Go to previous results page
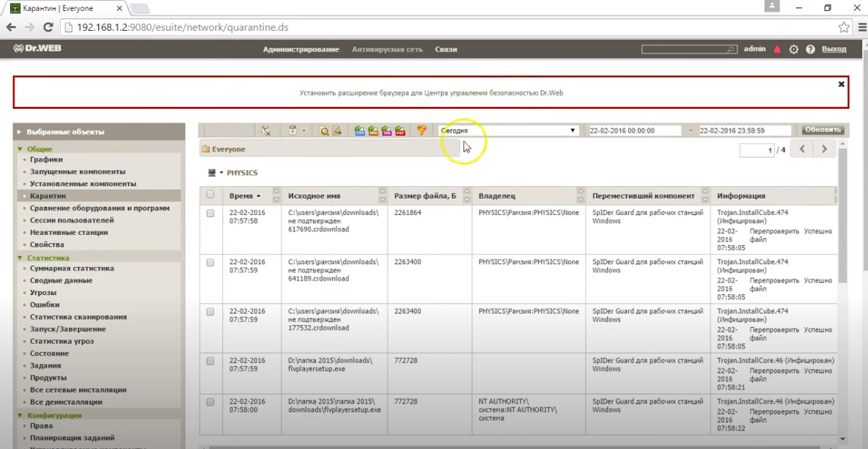Screen dimensions: 868x449 click(801, 149)
